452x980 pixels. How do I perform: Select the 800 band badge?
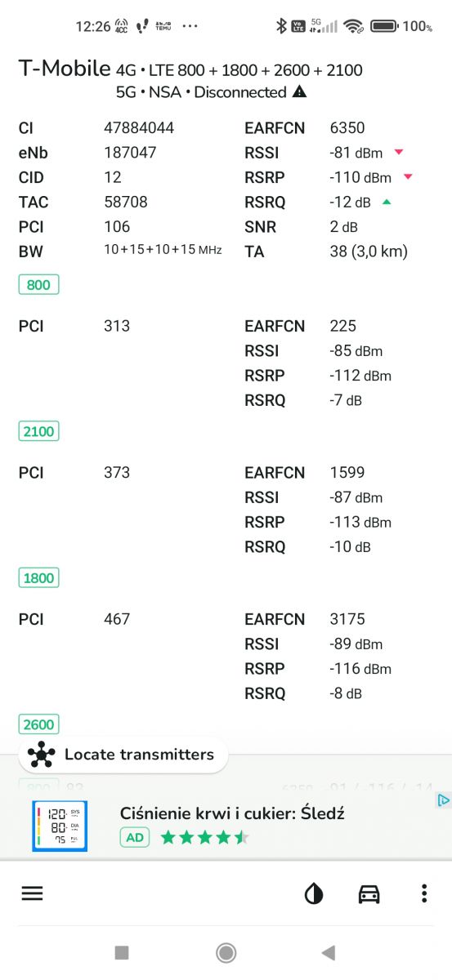(38, 285)
